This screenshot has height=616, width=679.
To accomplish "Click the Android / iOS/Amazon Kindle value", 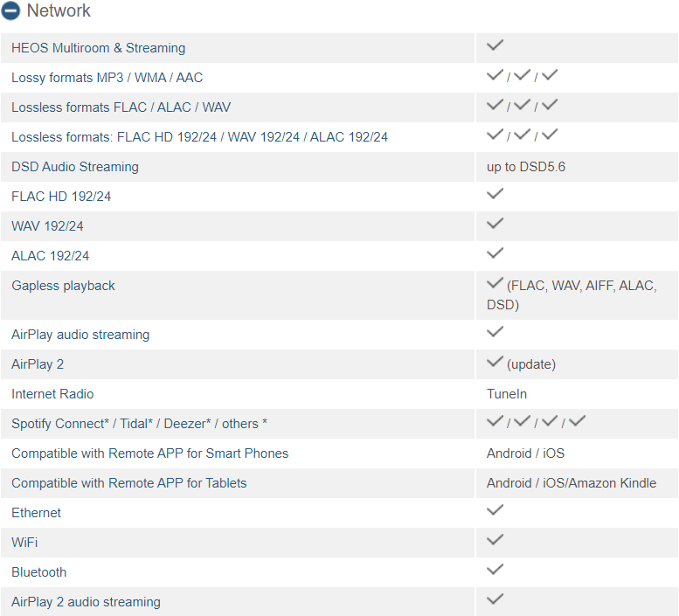I will (x=572, y=483).
